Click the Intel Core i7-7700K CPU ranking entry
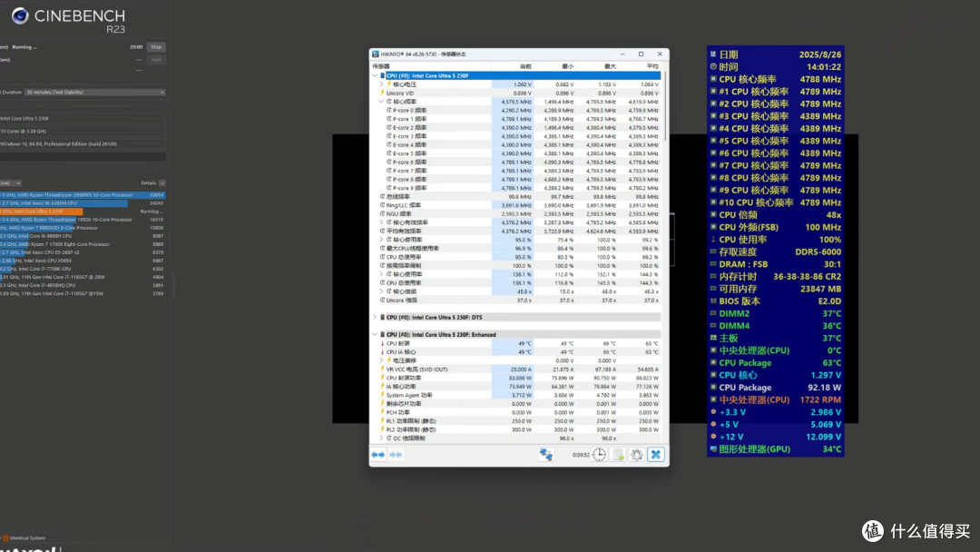 point(83,269)
